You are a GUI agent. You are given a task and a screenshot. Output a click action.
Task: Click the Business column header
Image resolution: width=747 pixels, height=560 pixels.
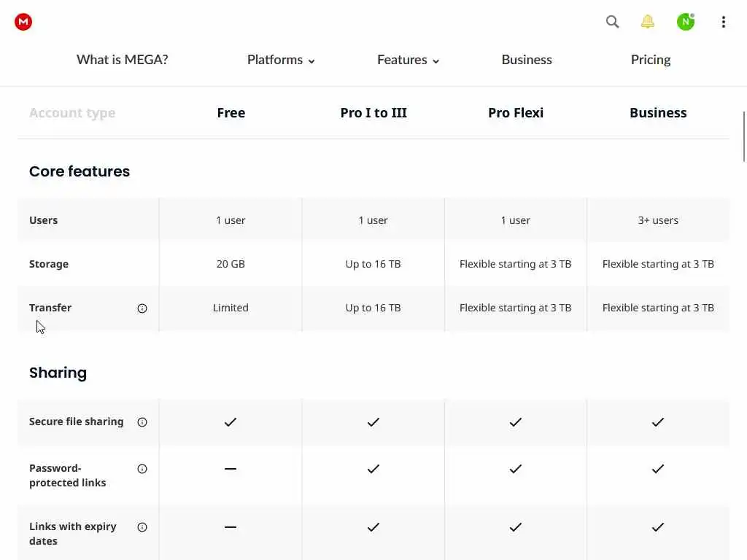click(x=658, y=113)
